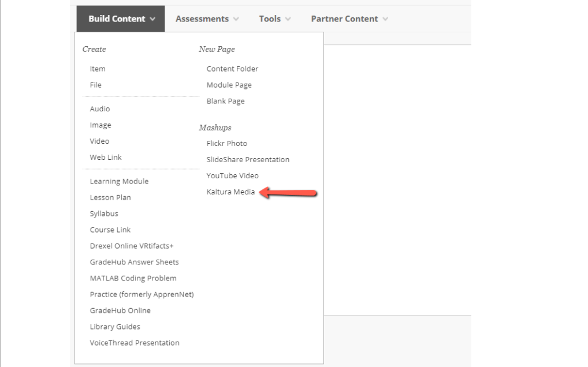
Task: Select Module Page under New Page
Action: click(x=229, y=85)
